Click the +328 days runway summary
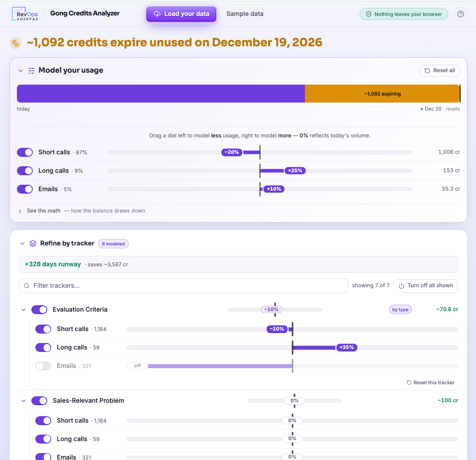 (238, 264)
